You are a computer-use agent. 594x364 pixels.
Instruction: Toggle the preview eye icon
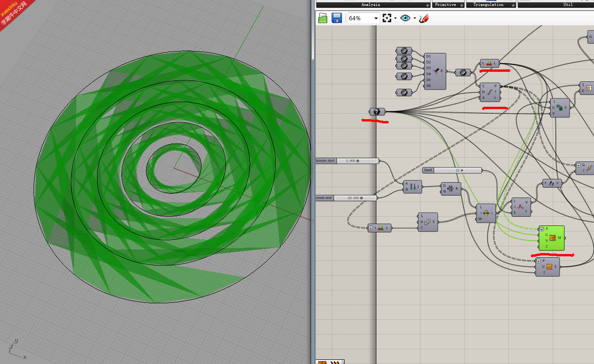tap(405, 18)
